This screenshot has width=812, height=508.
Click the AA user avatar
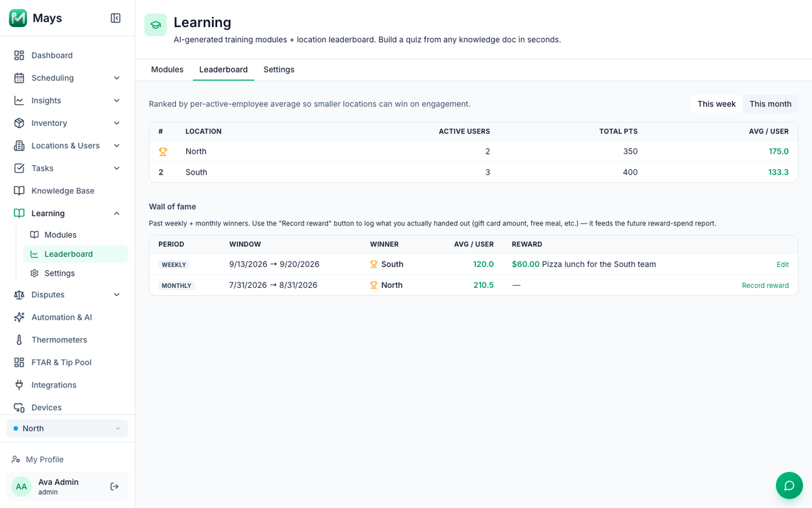pos(22,486)
